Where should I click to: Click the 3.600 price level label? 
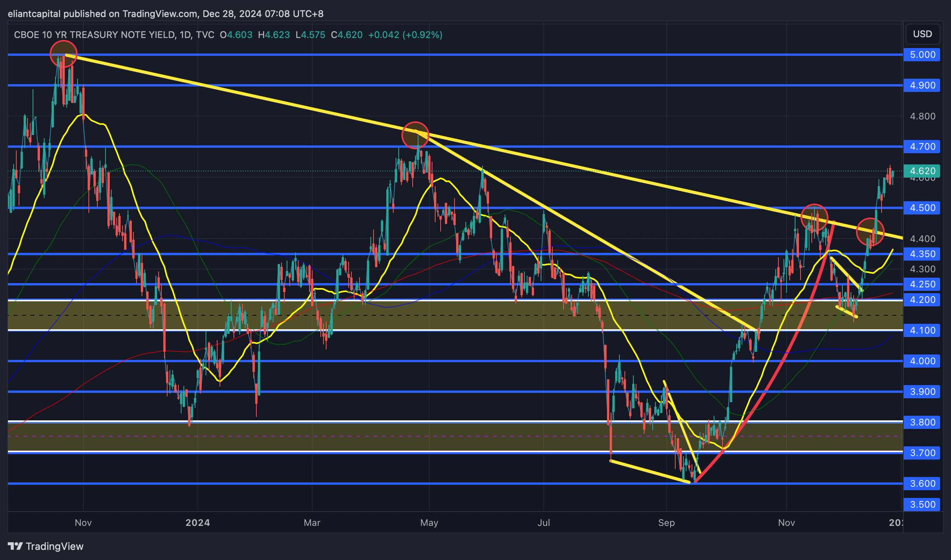coord(922,484)
